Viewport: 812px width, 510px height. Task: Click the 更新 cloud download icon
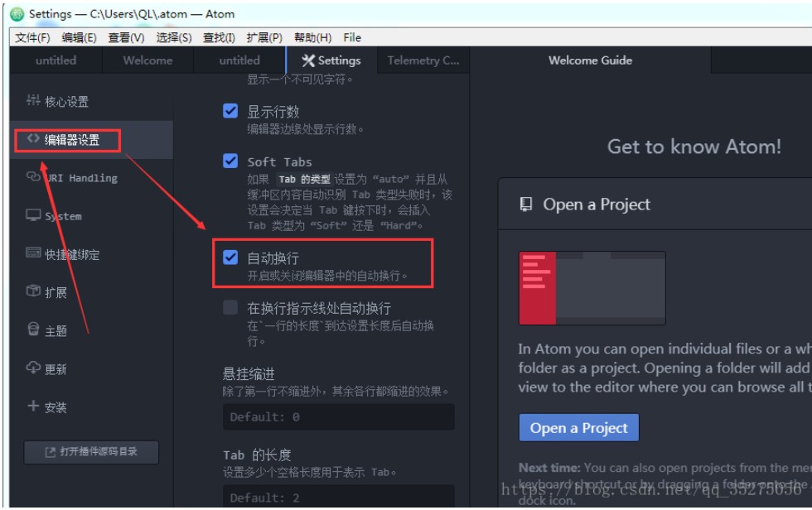pyautogui.click(x=33, y=368)
